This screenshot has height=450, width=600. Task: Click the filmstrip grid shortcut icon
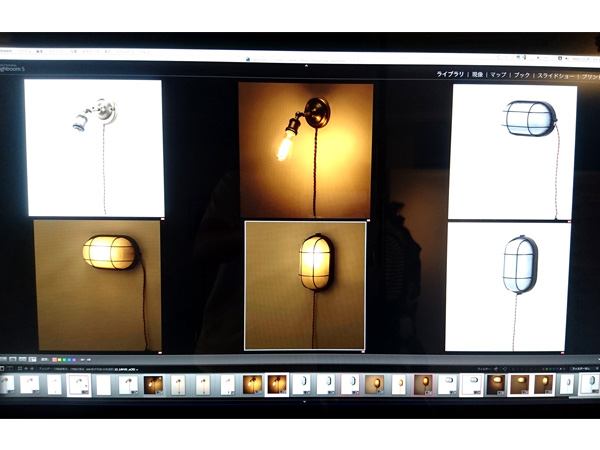[20, 368]
